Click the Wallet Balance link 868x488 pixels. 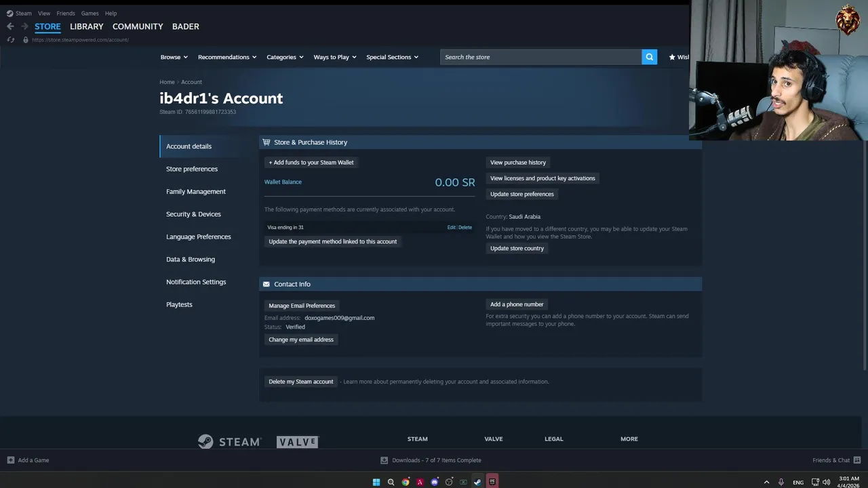pos(283,182)
